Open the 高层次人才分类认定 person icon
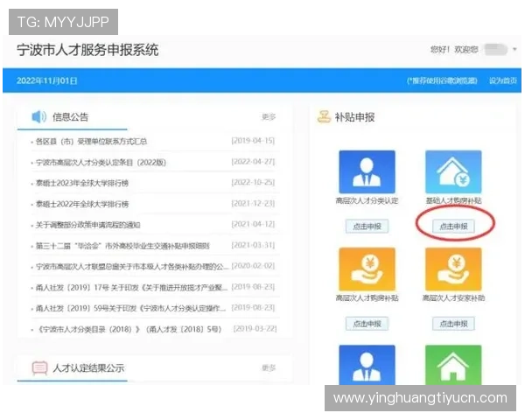 pyautogui.click(x=367, y=171)
